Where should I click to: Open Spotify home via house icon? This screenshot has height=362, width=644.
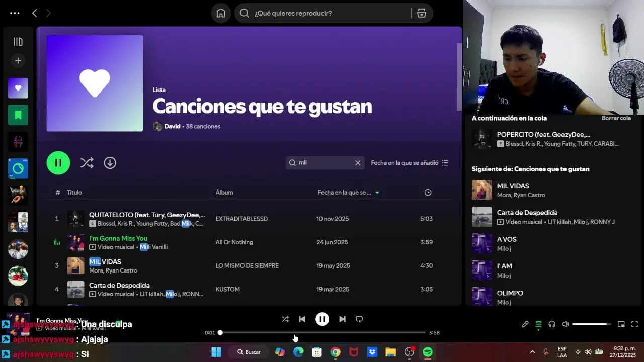(221, 13)
